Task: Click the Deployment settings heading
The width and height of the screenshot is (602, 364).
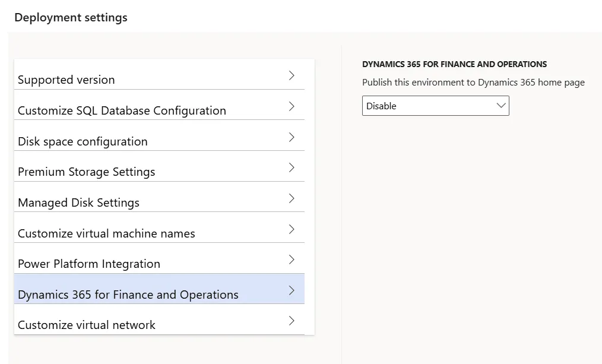Action: coord(71,18)
